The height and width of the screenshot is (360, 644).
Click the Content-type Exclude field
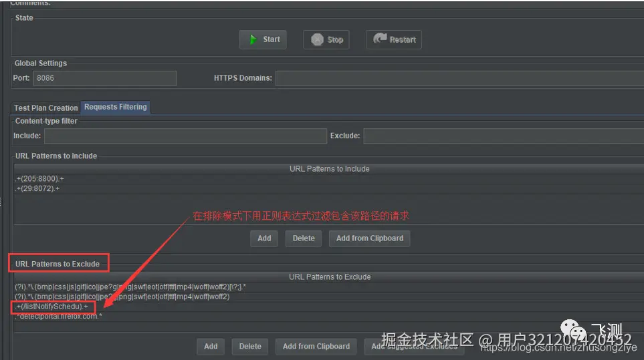tap(504, 136)
